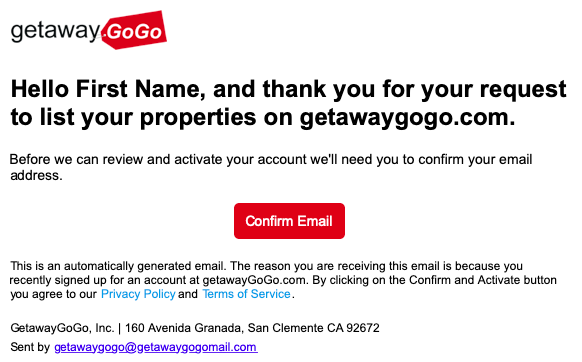Click "getawayGoGo.com" in the disclaimer text
This screenshot has height=362, width=582.
pyautogui.click(x=255, y=280)
